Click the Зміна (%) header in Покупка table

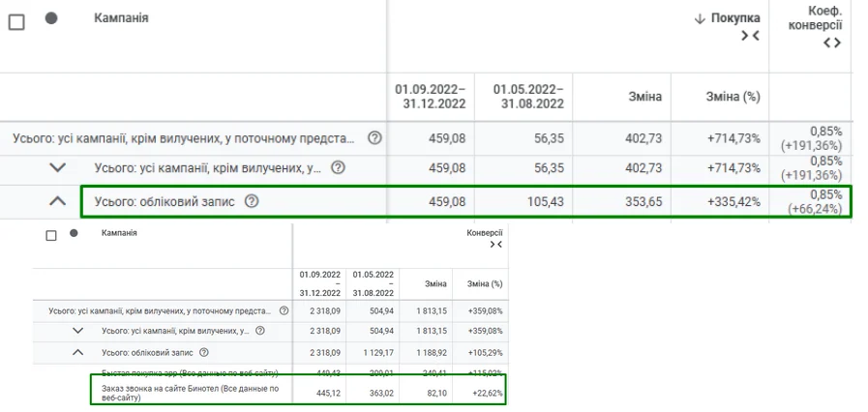[x=733, y=97]
